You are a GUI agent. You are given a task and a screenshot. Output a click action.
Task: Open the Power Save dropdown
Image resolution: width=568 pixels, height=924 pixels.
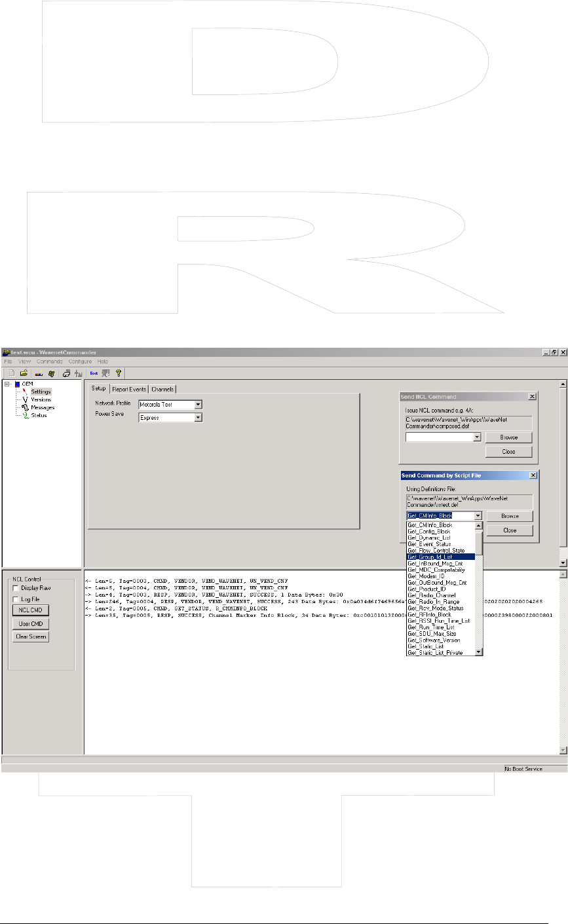198,417
